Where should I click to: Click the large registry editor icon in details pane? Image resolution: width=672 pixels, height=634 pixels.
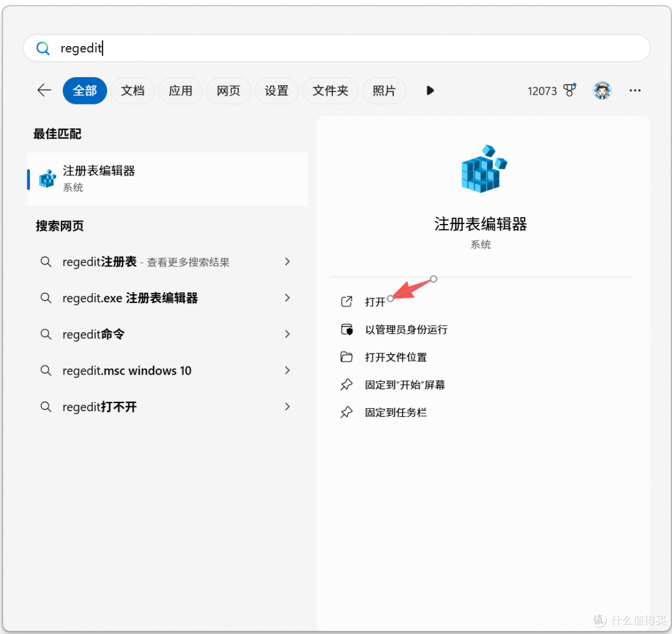[483, 169]
